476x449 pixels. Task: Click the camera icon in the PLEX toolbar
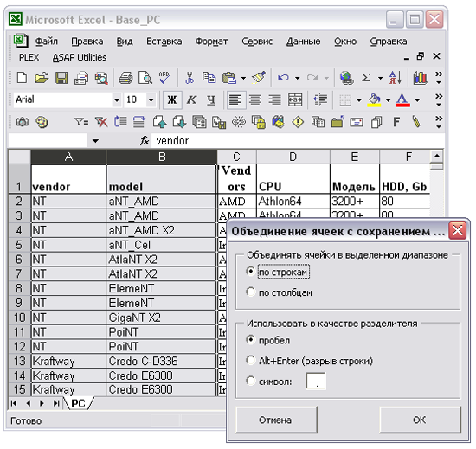[x=23, y=122]
